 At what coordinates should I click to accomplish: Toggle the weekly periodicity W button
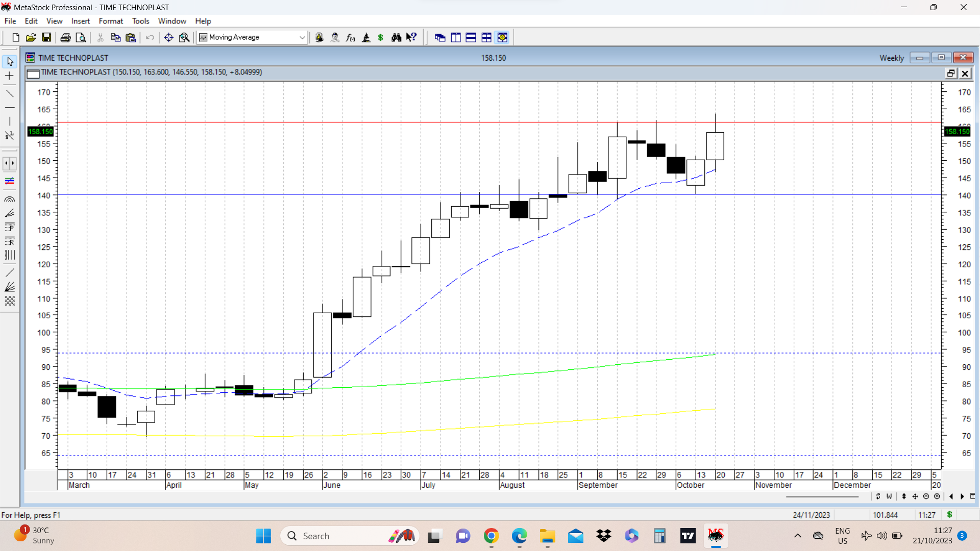pos(889,496)
